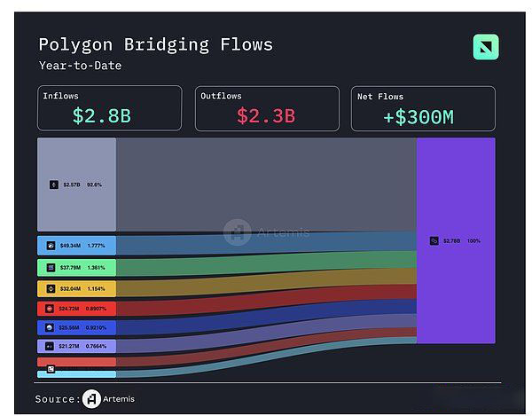Click the Ethereum icon in the $2.57B block
Viewport: 532px width, 416px height.
(52, 184)
